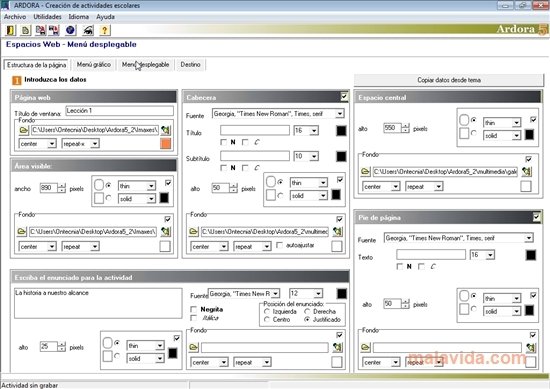This screenshot has height=389, width=550.
Task: Clear Página web background image icon
Action: click(166, 130)
